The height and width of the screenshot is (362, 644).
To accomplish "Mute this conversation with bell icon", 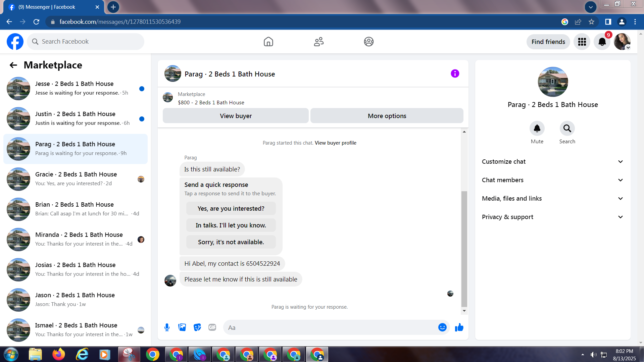I will tap(537, 128).
